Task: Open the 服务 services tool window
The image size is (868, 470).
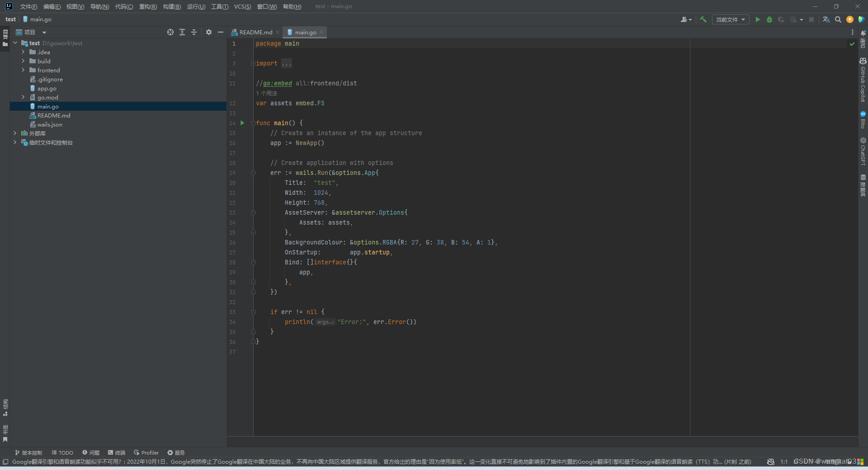Action: click(x=176, y=452)
